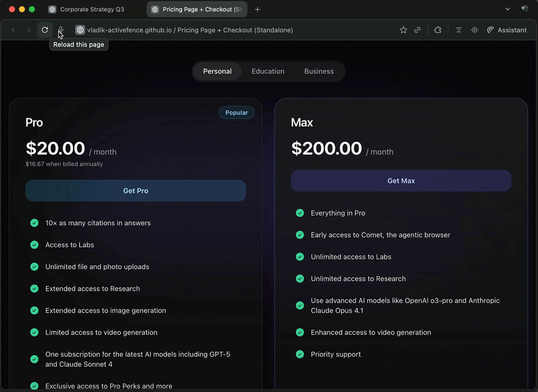
Task: Go forward with the forward arrow
Action: pyautogui.click(x=29, y=30)
